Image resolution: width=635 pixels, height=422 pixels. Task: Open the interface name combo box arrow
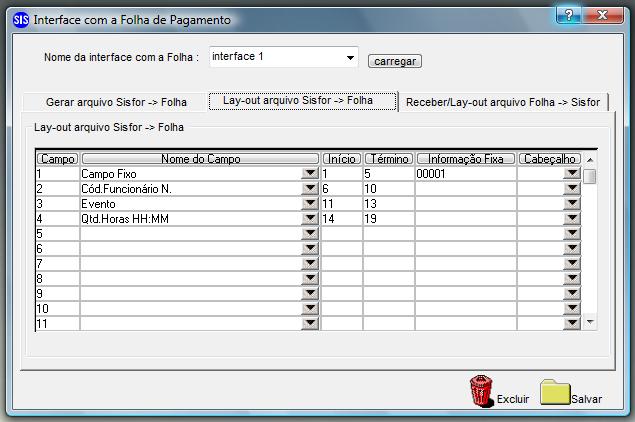(350, 58)
